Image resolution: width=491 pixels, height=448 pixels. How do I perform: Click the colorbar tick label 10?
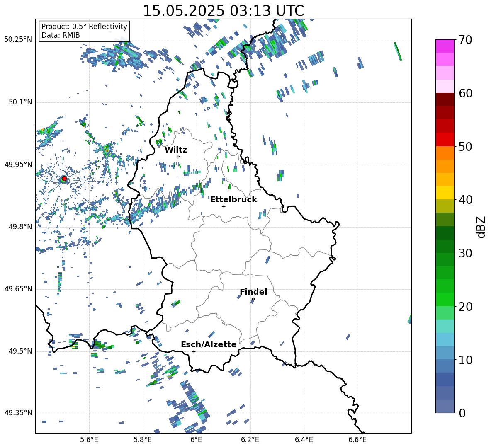click(465, 360)
